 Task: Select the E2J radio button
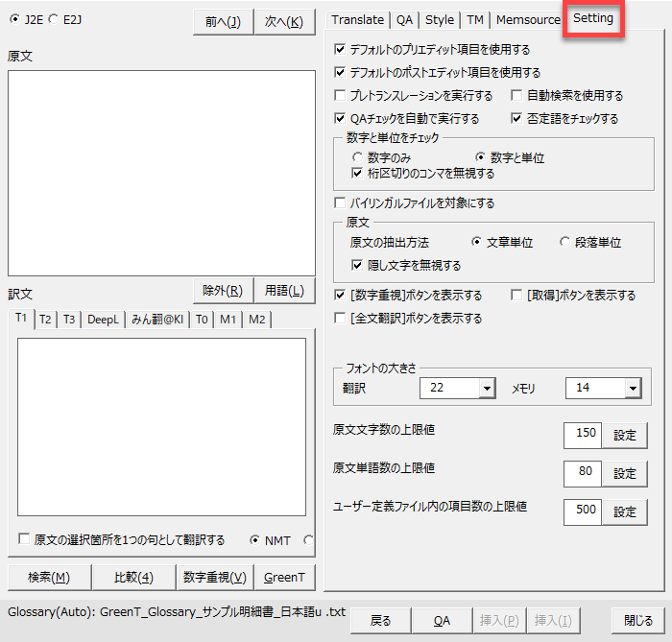(54, 19)
